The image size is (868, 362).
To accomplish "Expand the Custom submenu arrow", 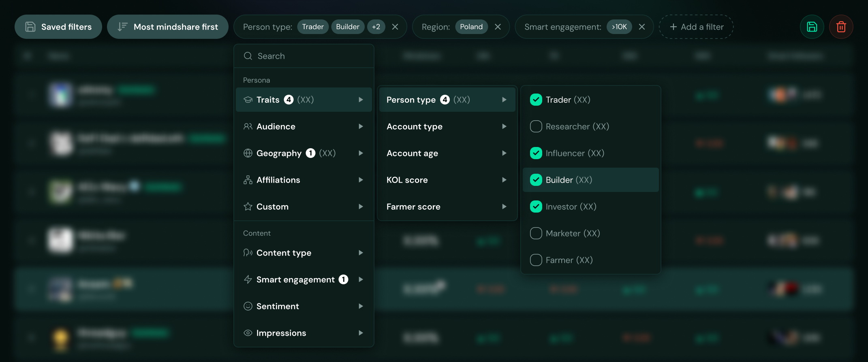I will coord(361,207).
